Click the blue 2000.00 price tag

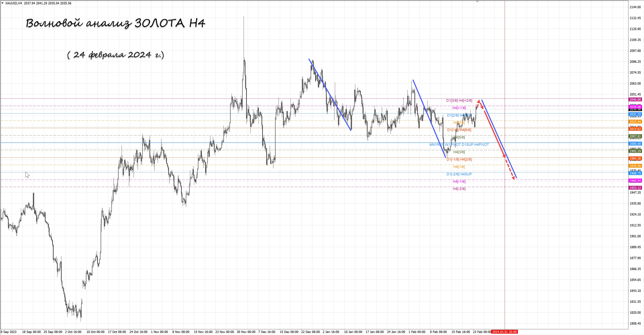635,144
